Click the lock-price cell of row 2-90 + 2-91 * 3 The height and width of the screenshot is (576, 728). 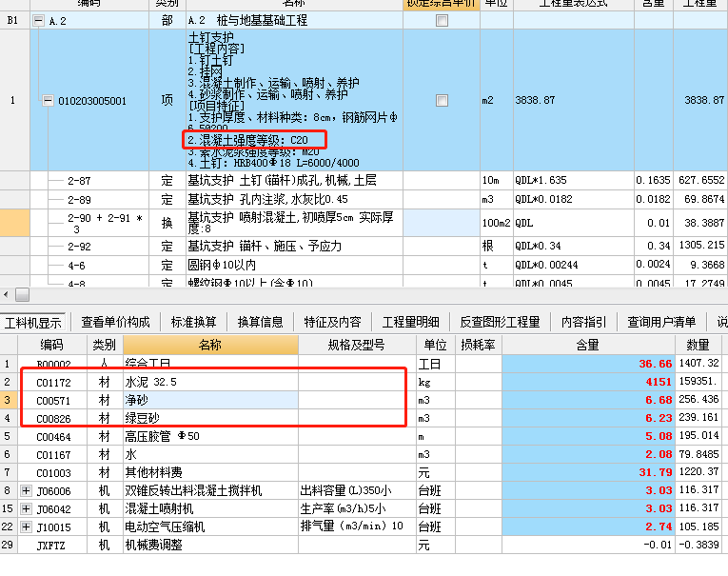442,223
